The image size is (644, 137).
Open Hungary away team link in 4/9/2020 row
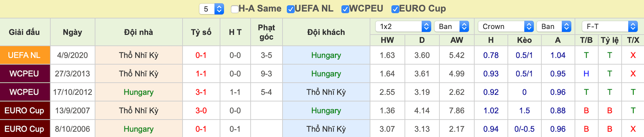click(326, 55)
